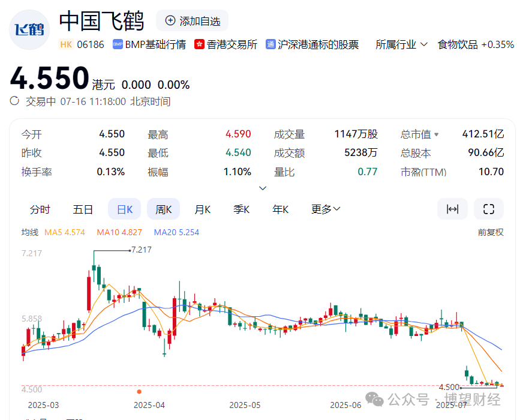
Task: Open the 更多 more periods dropdown
Action: pyautogui.click(x=326, y=209)
